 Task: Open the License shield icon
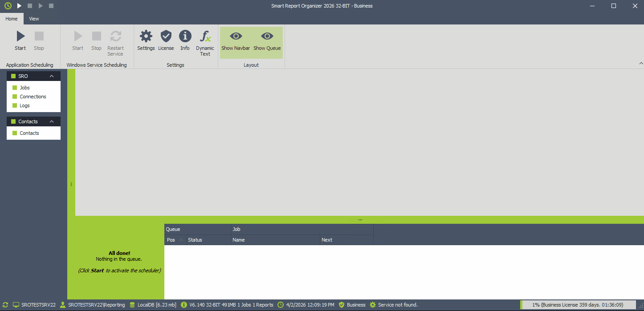coord(166,40)
